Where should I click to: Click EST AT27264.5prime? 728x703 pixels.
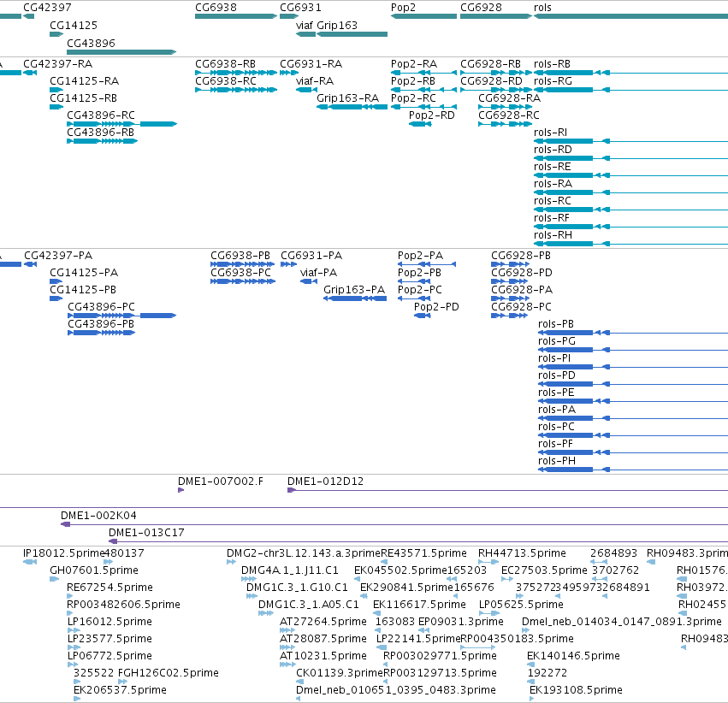tap(287, 630)
